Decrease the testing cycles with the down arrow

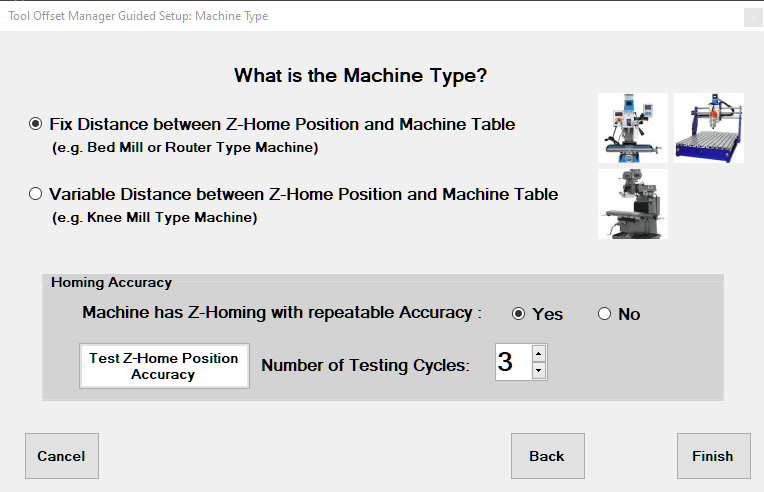click(538, 371)
